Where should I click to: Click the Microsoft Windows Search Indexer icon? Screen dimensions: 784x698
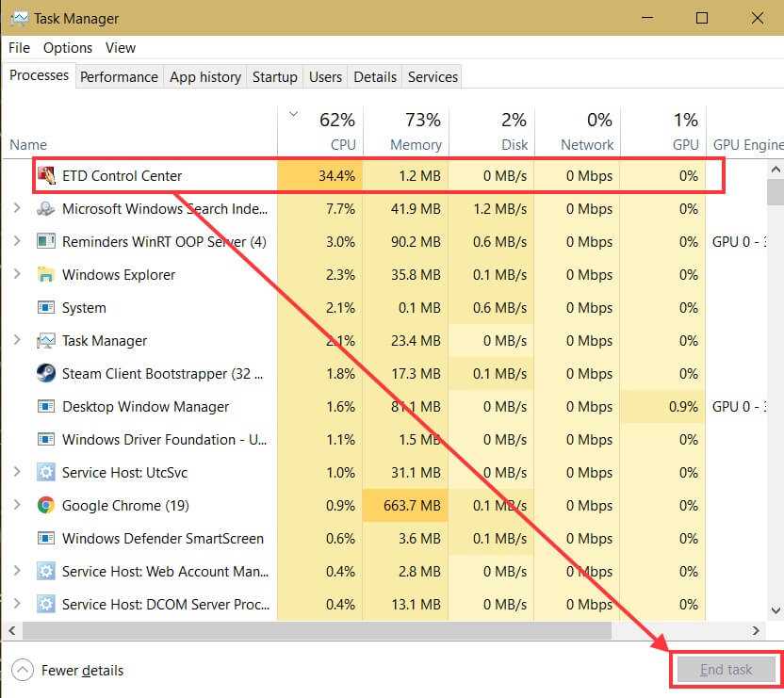45,209
